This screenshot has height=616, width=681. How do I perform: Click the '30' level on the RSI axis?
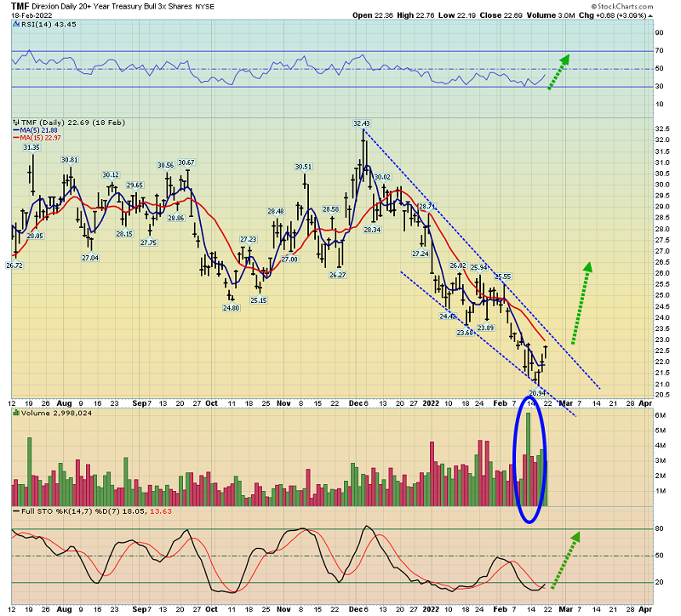click(659, 87)
